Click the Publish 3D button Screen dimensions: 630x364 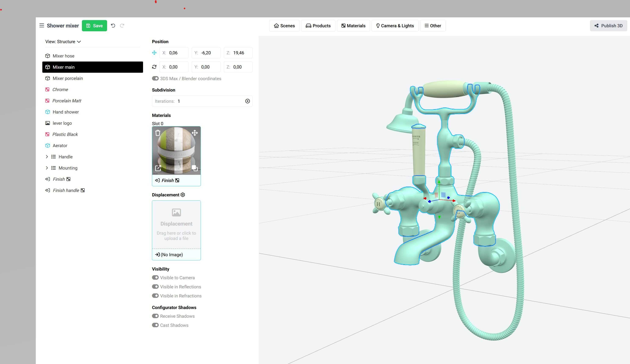click(x=608, y=25)
